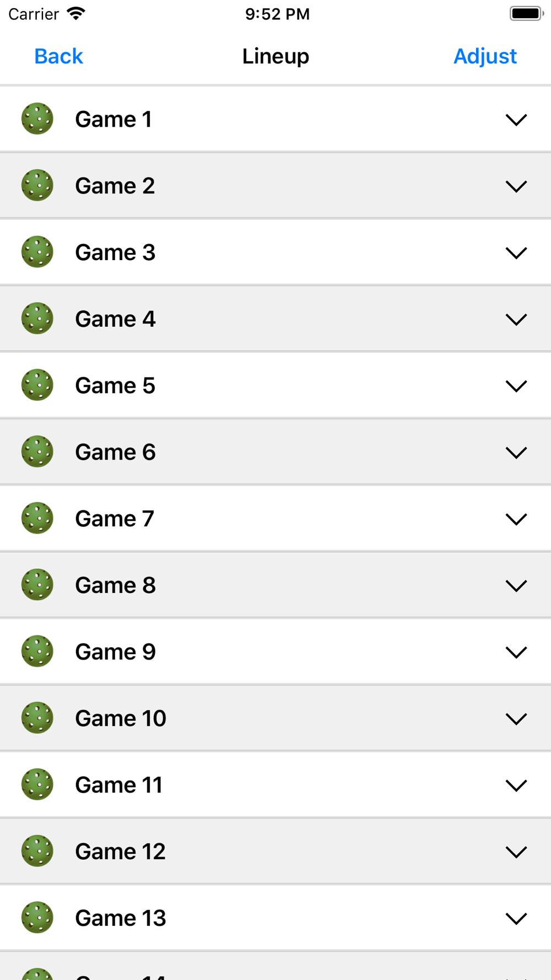This screenshot has width=551, height=980.
Task: Open the Game 6 dropdown arrow
Action: tap(516, 453)
